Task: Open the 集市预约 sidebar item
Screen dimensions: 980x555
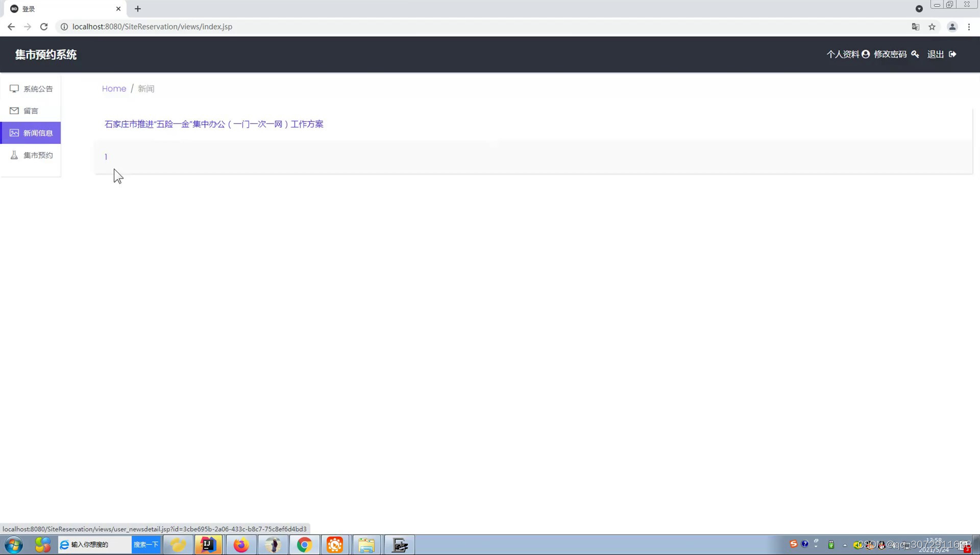Action: point(31,155)
